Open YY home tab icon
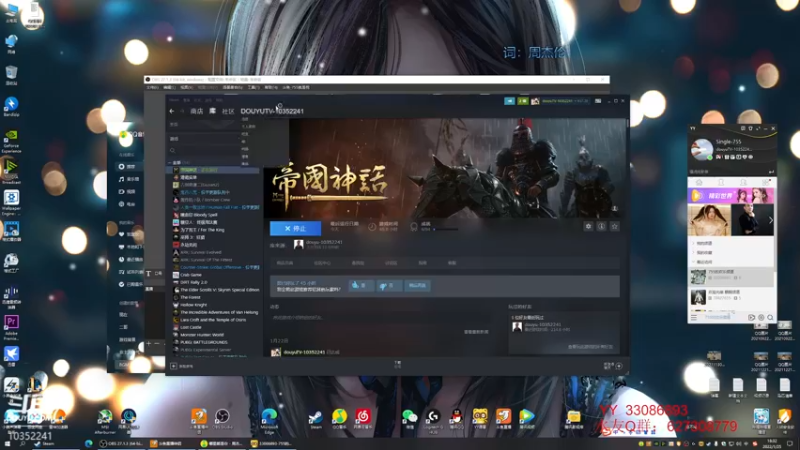Image resolution: width=800 pixels, height=450 pixels. 699,182
